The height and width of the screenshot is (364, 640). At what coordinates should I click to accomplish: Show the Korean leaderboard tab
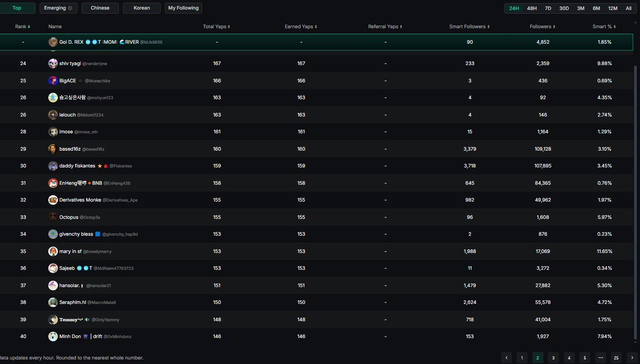[x=142, y=8]
